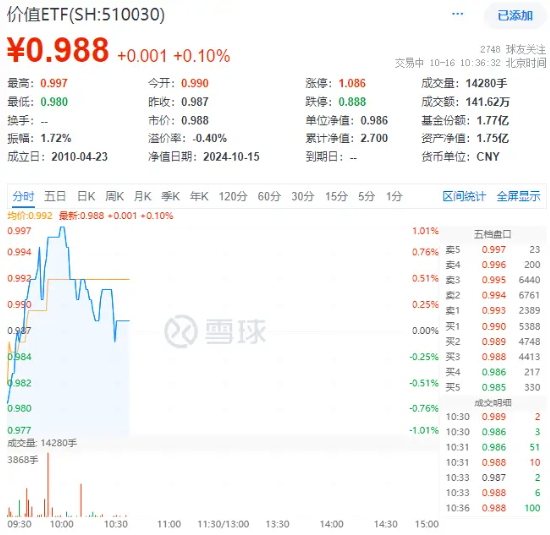Select the 买1 row at 0.990
This screenshot has height=535, width=550.
point(492,326)
